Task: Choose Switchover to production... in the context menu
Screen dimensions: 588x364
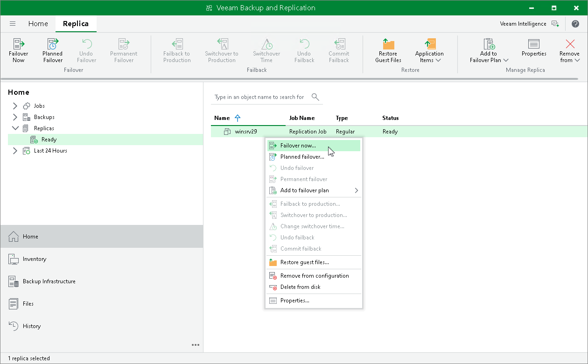Action: 314,215
